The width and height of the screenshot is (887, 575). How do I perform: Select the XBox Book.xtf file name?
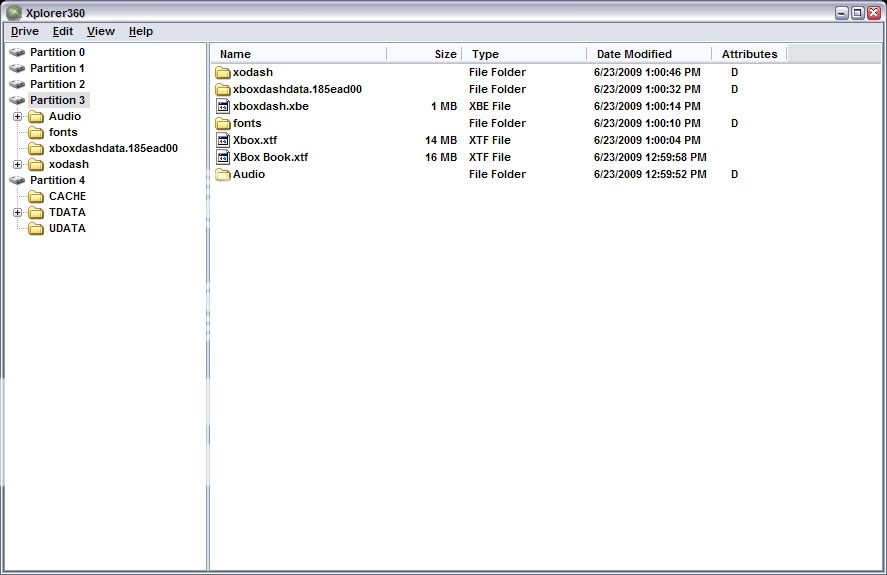pos(270,157)
